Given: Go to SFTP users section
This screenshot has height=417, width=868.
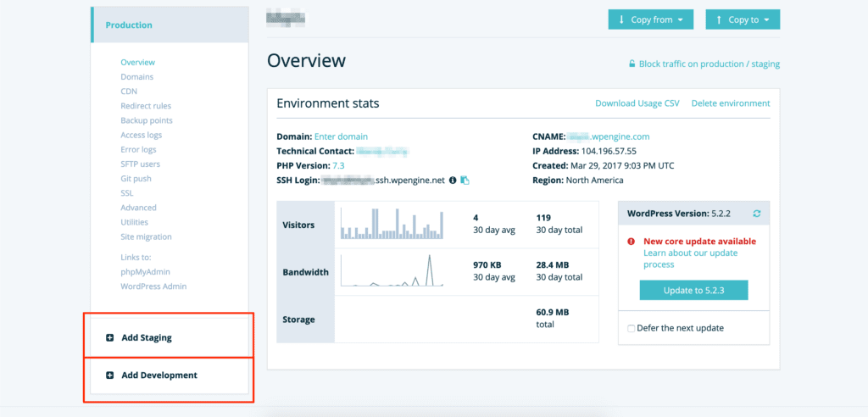Looking at the screenshot, I should pos(140,164).
